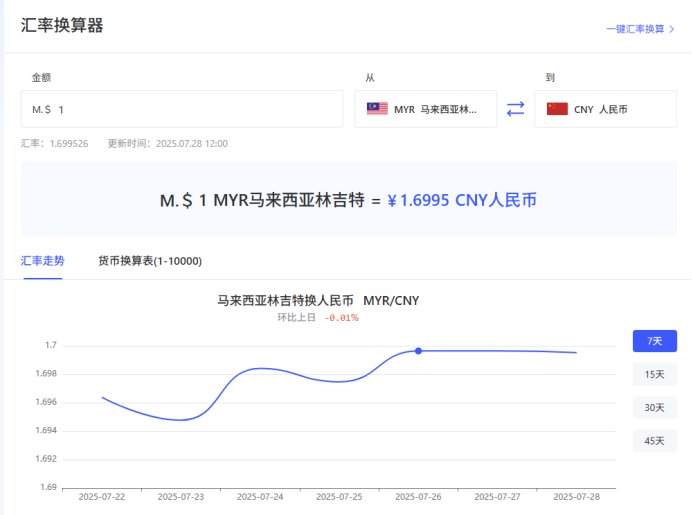Click the 1.7 y-axis label
The height and width of the screenshot is (515, 692).
pos(51,345)
